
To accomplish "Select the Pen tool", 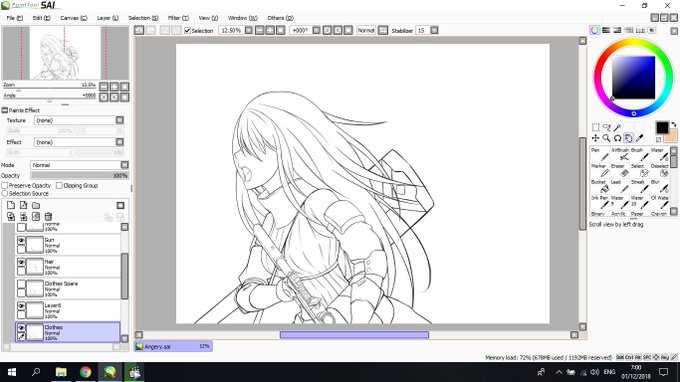I will tap(600, 154).
